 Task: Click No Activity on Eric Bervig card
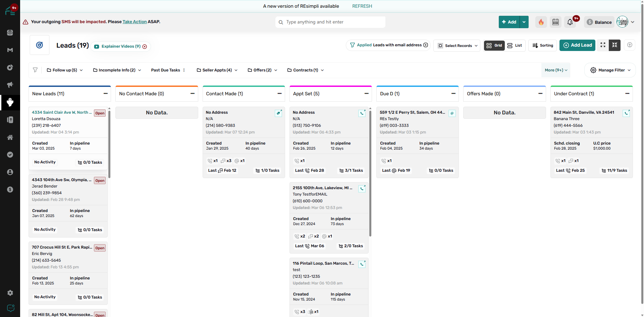(x=45, y=297)
